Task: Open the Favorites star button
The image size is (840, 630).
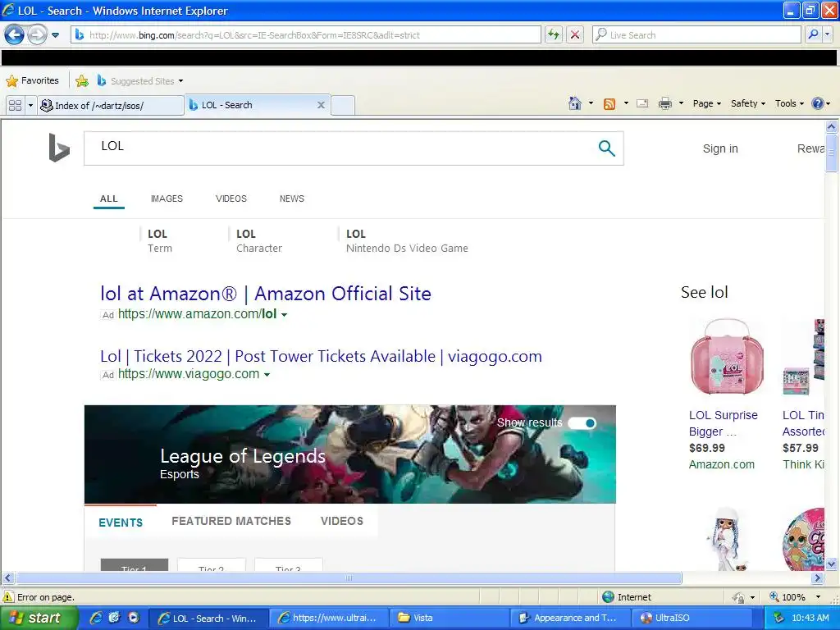Action: [x=32, y=81]
